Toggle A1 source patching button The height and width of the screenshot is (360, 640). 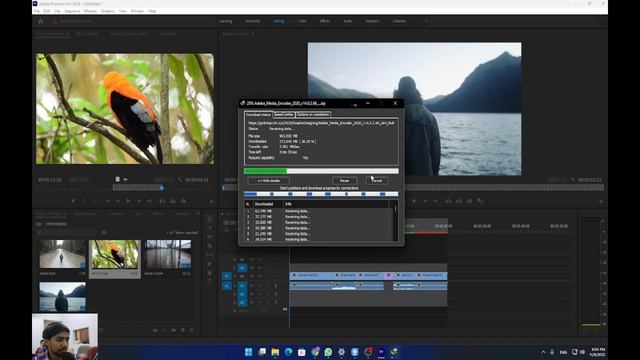pyautogui.click(x=227, y=286)
